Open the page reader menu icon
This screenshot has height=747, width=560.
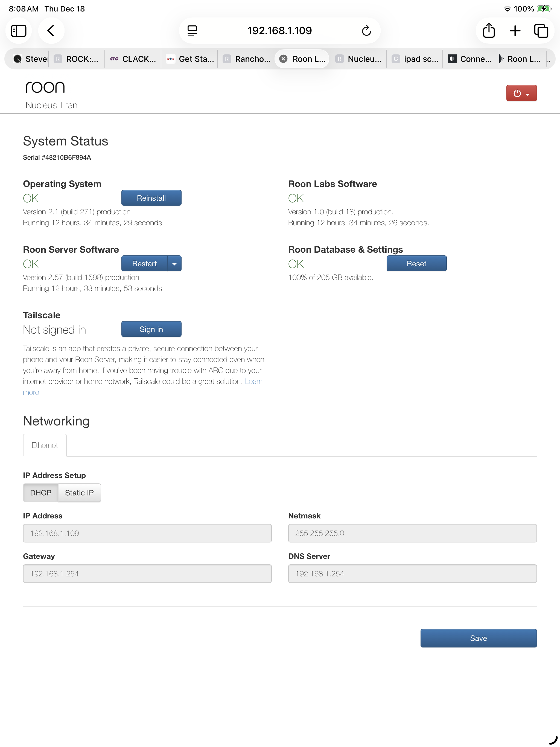pos(192,31)
